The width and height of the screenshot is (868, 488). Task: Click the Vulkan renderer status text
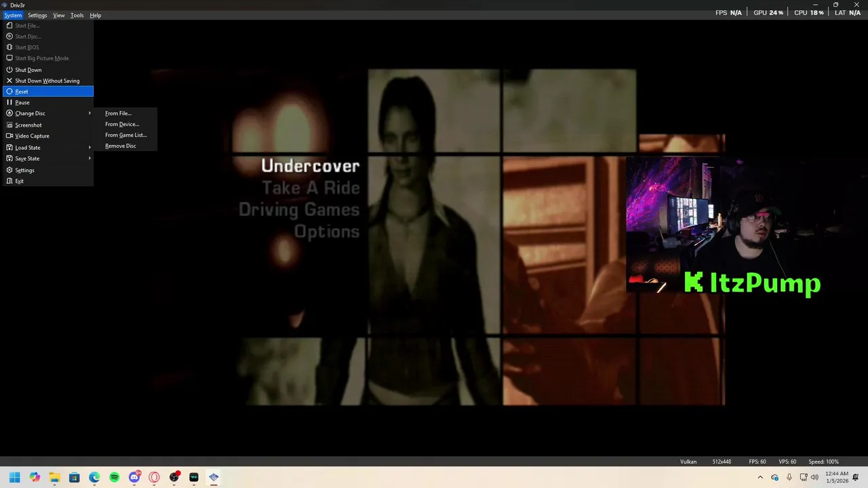(x=688, y=462)
